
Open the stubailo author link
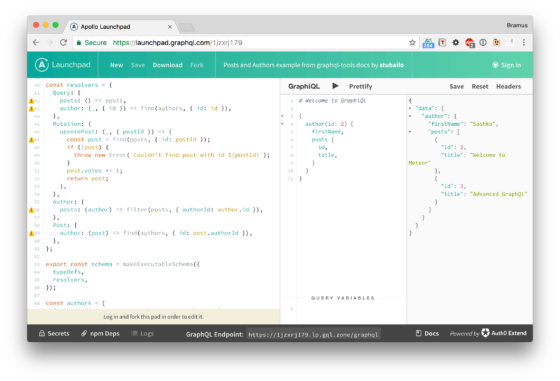tap(392, 65)
